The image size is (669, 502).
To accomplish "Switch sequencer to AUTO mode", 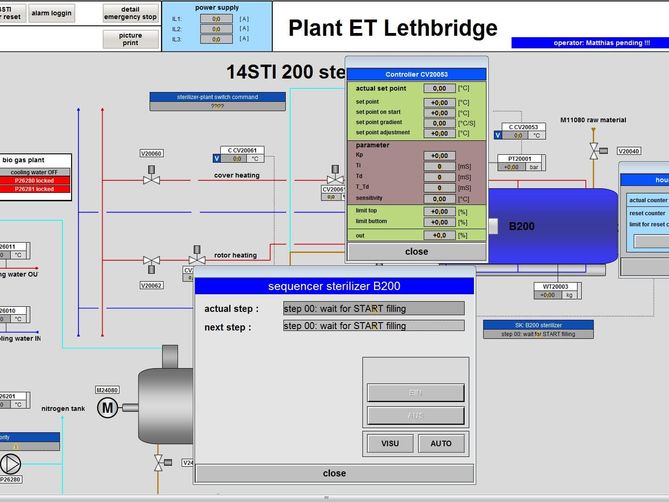I will pos(441,443).
